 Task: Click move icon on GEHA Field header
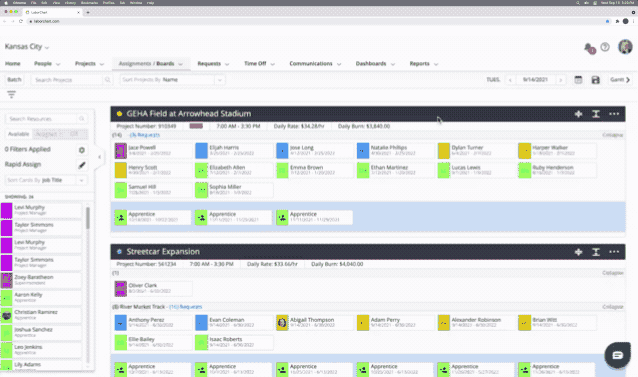click(x=578, y=114)
